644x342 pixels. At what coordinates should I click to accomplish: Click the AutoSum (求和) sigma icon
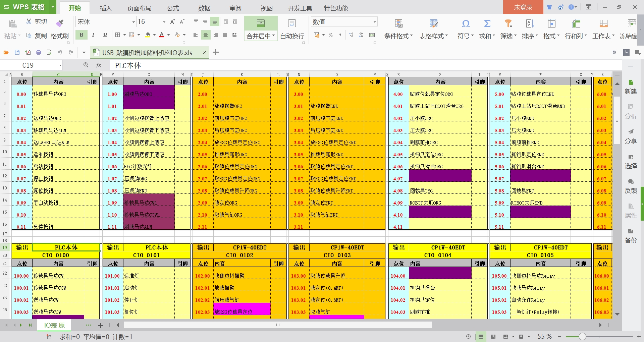(487, 23)
